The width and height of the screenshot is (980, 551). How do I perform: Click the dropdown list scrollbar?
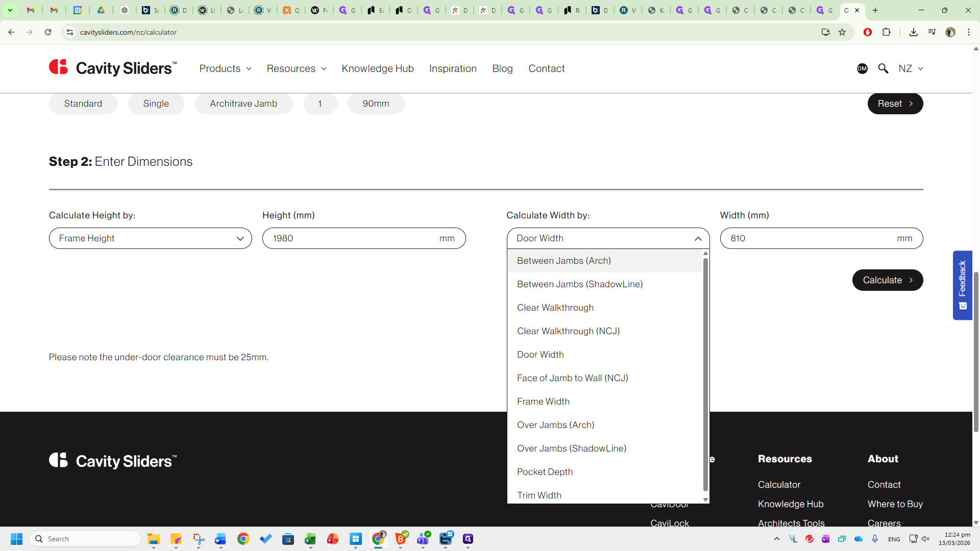pyautogui.click(x=705, y=375)
